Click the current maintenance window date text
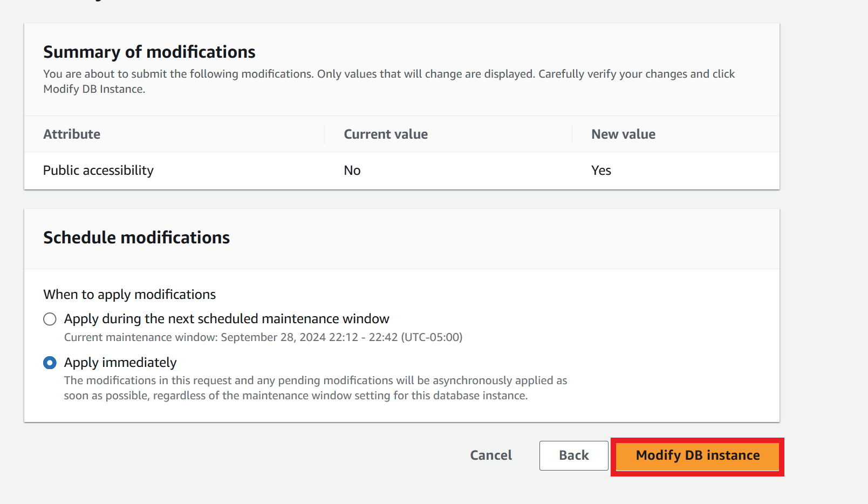 click(x=263, y=337)
